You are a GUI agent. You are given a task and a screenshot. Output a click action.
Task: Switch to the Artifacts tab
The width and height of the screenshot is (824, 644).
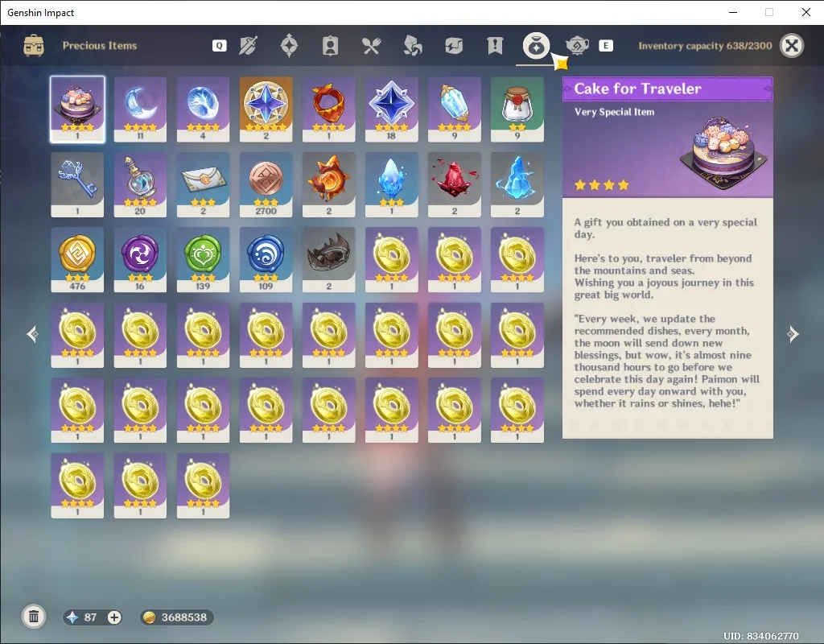pyautogui.click(x=289, y=46)
